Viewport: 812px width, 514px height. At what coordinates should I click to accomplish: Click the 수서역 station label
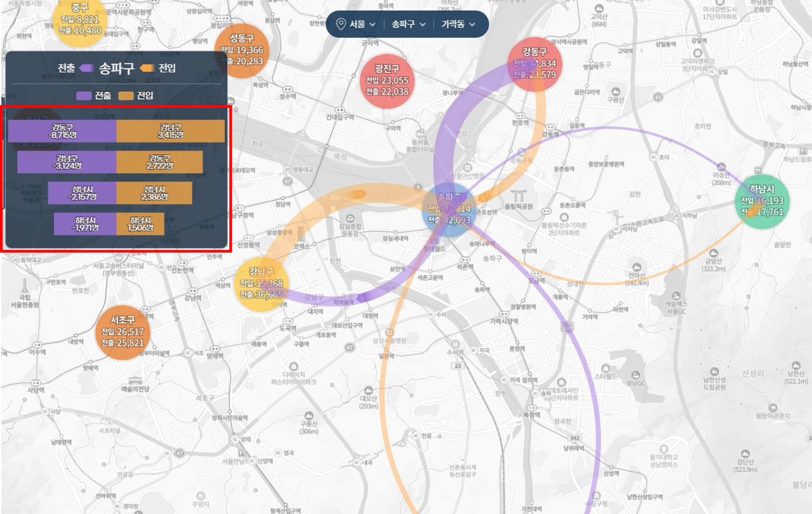455,352
